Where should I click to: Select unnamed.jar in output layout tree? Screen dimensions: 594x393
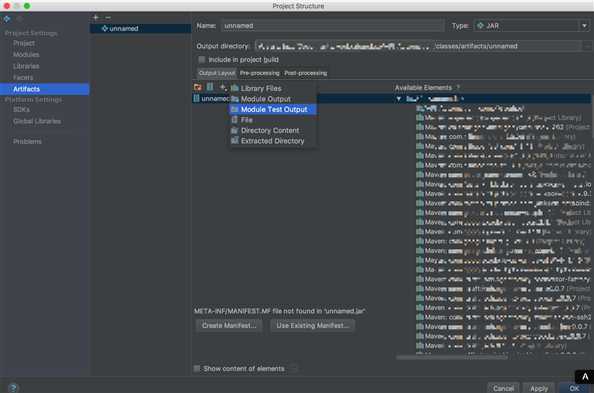click(x=211, y=99)
